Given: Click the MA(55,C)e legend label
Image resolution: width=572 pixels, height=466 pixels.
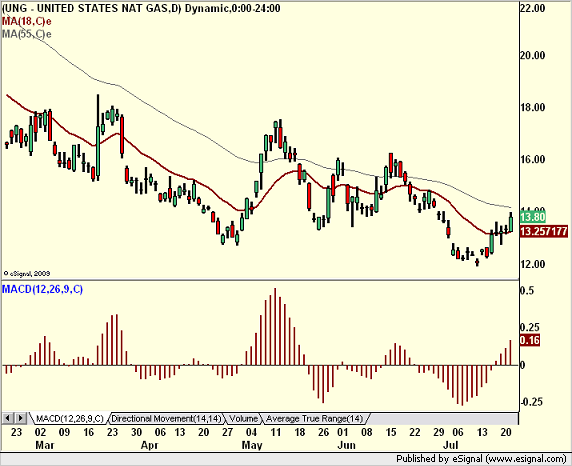Looking at the screenshot, I should [27, 34].
